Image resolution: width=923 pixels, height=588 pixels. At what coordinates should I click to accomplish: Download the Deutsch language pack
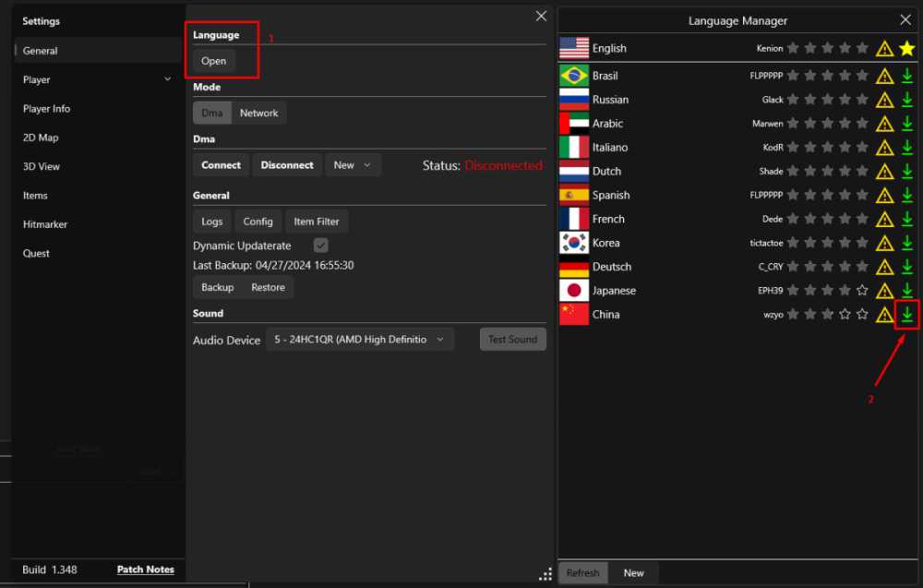coord(907,267)
